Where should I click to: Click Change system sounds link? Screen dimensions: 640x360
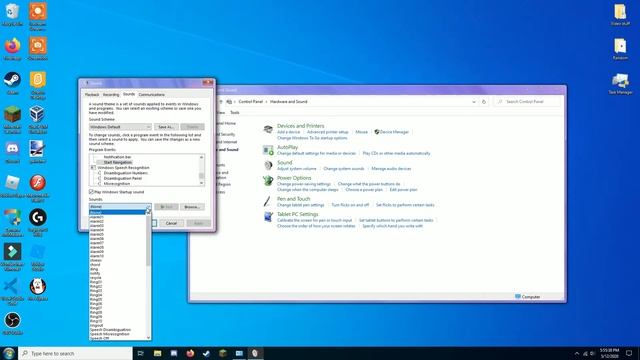point(344,169)
